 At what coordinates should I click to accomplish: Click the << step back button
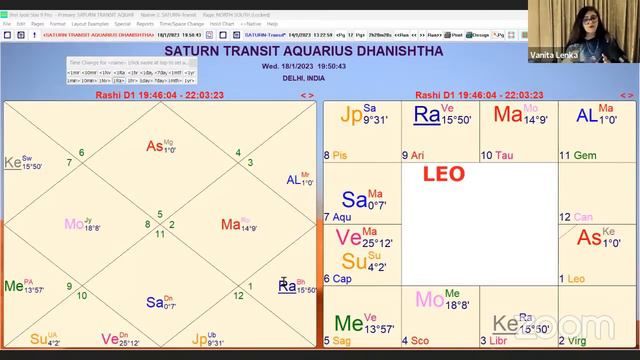point(414,35)
